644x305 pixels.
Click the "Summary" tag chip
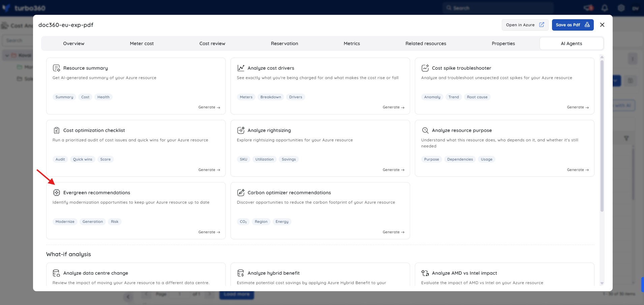click(x=64, y=97)
